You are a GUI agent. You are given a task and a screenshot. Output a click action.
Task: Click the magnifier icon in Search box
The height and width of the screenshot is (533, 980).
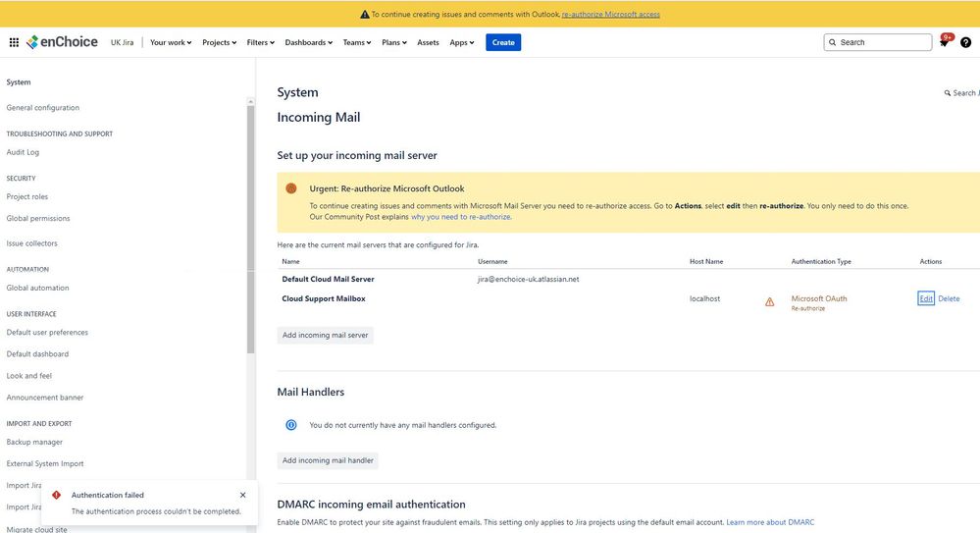(833, 42)
